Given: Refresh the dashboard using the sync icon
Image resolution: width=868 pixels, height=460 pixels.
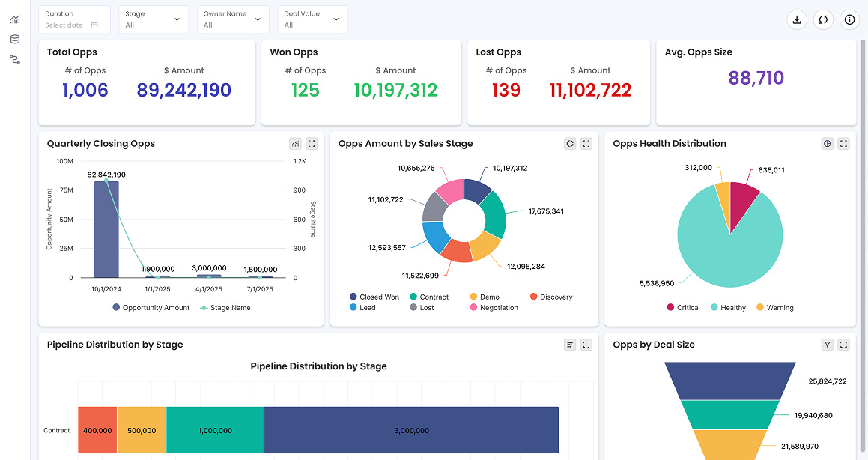Looking at the screenshot, I should [x=823, y=20].
